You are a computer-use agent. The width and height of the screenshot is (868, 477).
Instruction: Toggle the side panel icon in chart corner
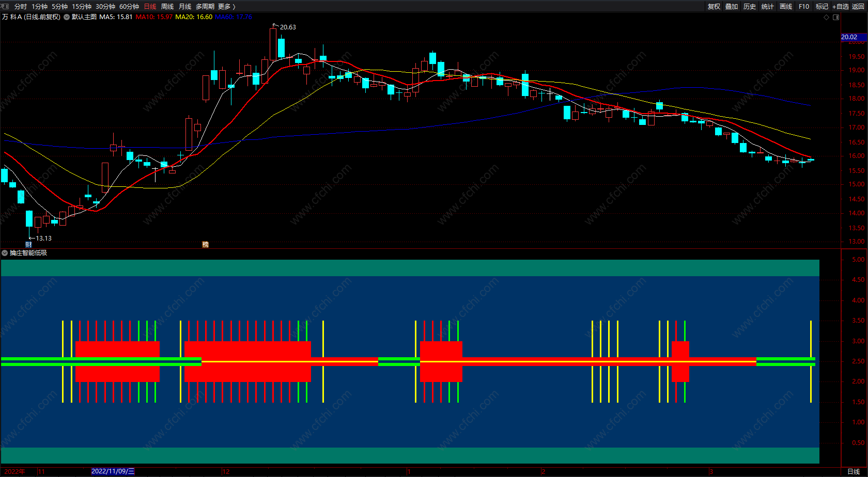[836, 17]
